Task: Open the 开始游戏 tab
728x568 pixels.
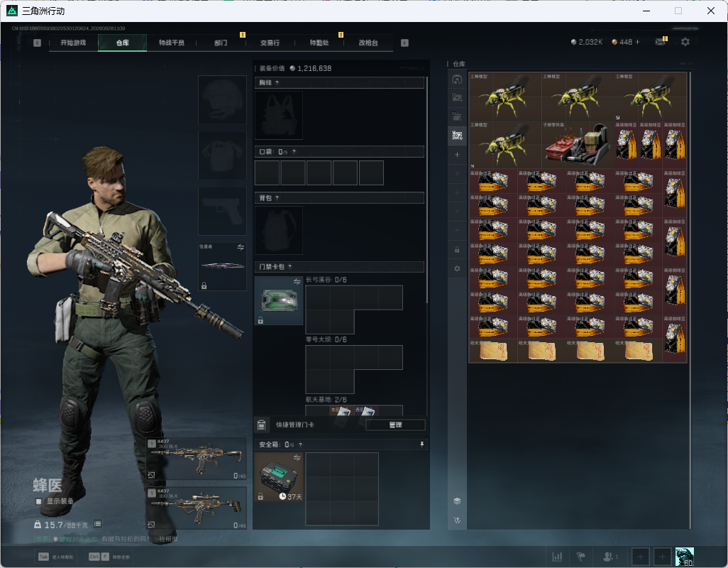Action: [73, 43]
